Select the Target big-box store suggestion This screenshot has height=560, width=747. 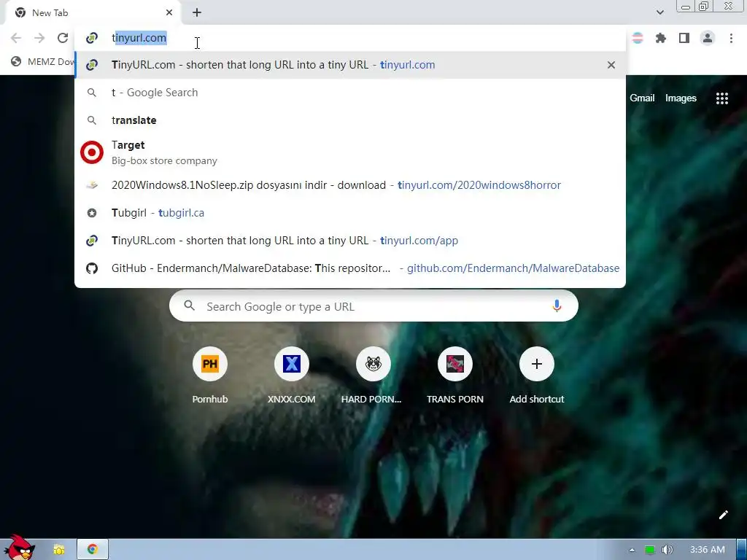click(x=350, y=152)
